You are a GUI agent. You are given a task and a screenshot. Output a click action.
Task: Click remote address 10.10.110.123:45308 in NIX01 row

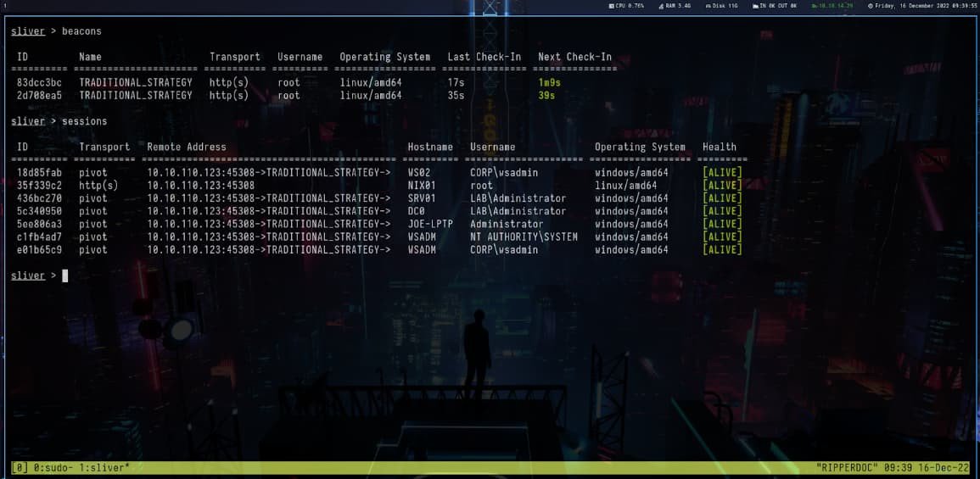coord(200,186)
